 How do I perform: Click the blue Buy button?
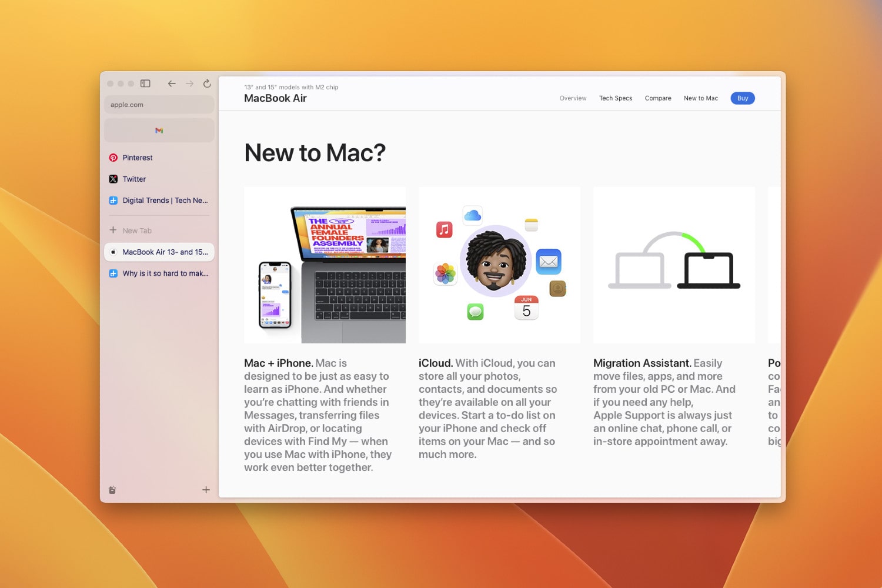pyautogui.click(x=743, y=98)
